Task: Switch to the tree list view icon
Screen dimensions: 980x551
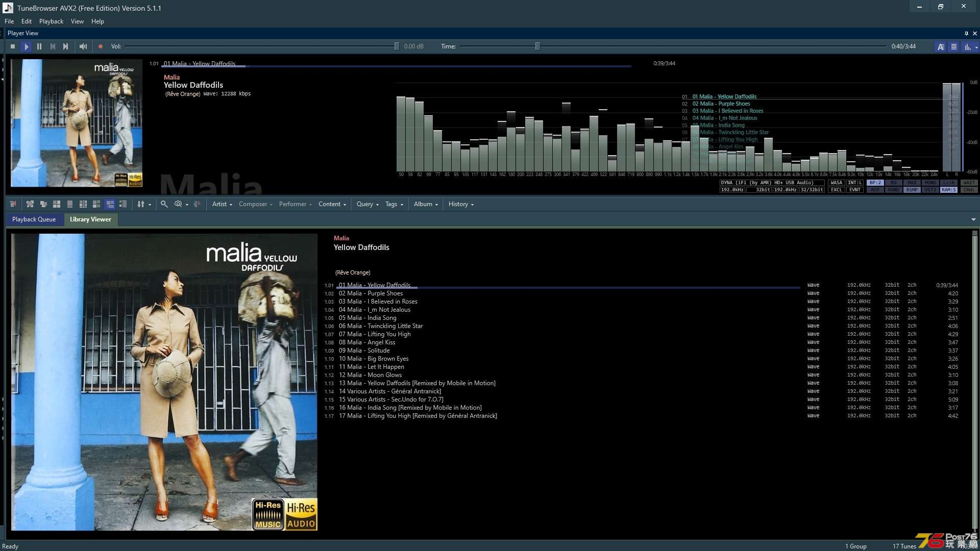Action: coord(123,204)
